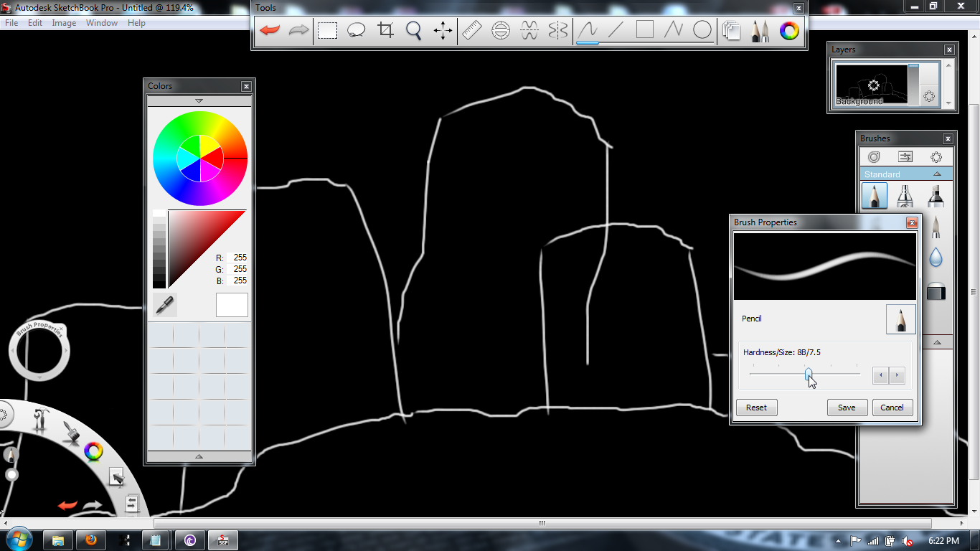This screenshot has height=551, width=980.
Task: Select the Move/Transform arrows tool
Action: (x=443, y=30)
